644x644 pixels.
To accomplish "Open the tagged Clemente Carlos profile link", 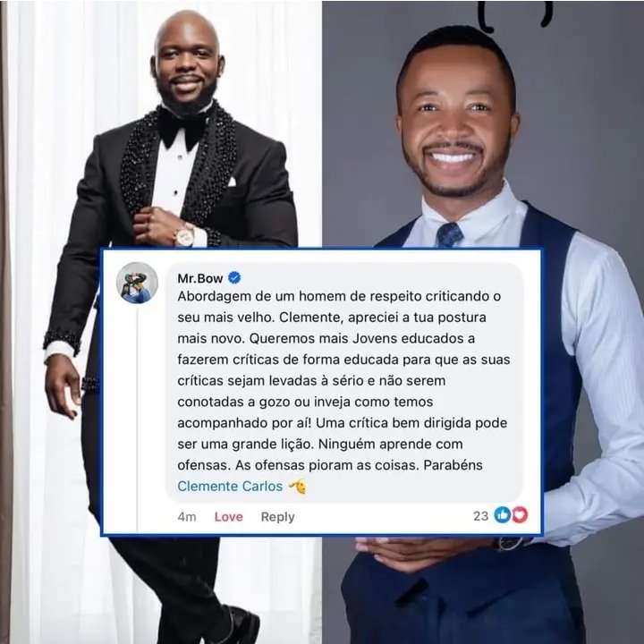I will [x=230, y=487].
